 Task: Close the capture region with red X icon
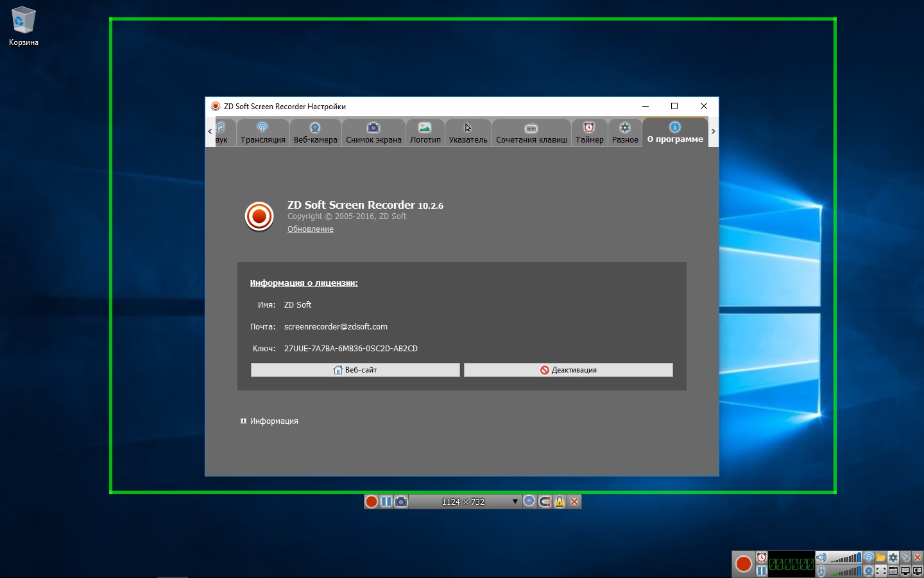coord(574,502)
